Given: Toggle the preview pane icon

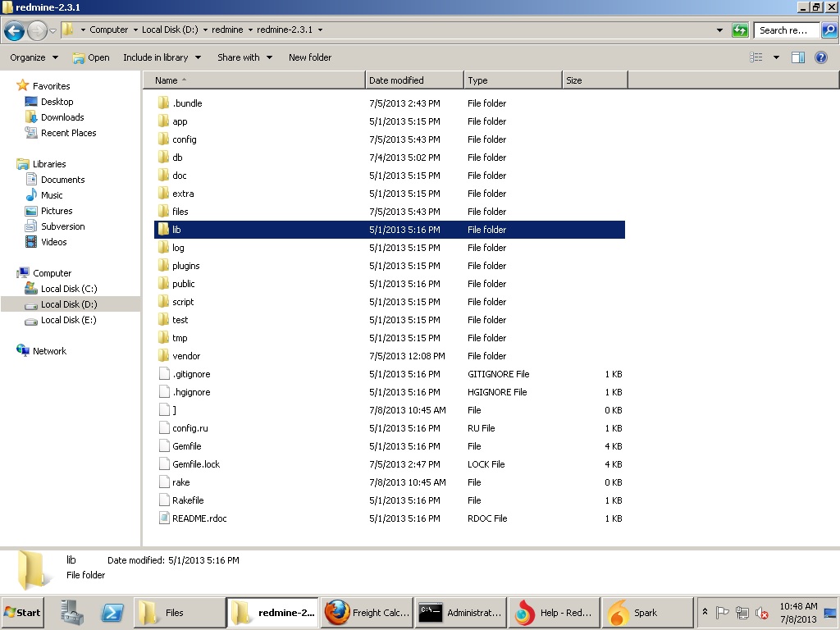Looking at the screenshot, I should tap(798, 57).
